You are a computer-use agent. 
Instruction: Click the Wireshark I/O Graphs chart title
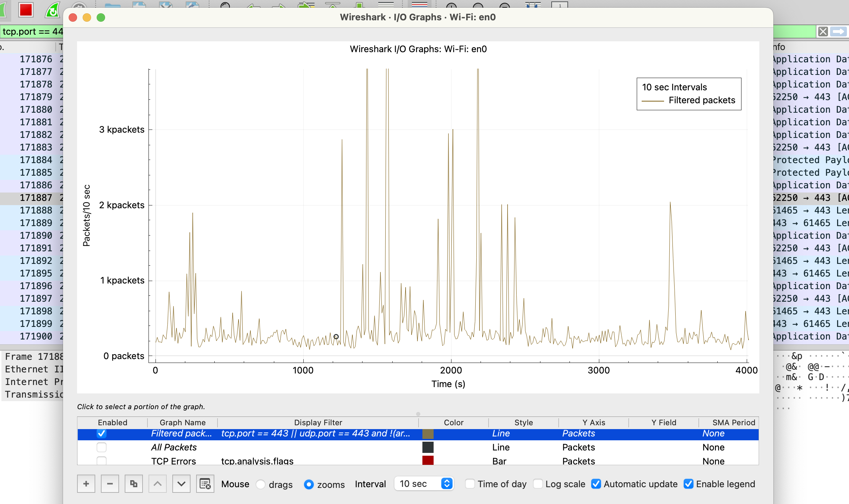coord(418,49)
